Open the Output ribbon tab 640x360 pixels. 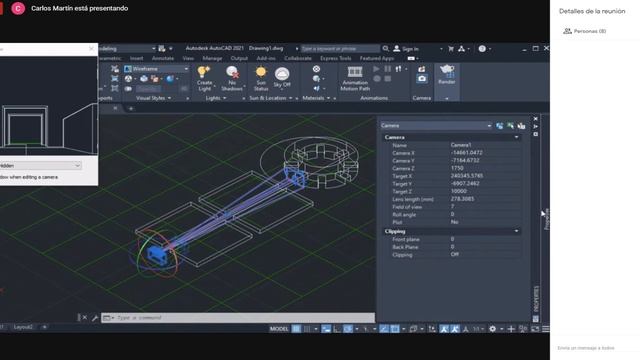pos(239,58)
